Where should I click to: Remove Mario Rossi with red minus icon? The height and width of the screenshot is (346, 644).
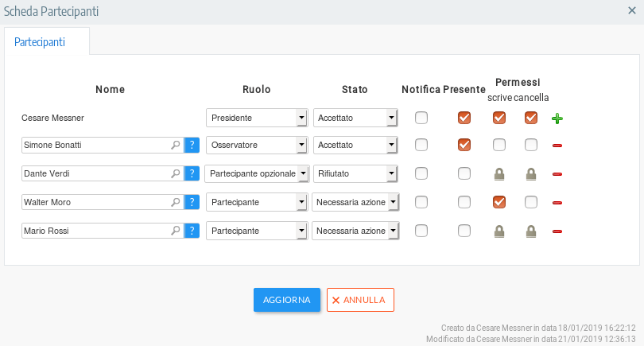[557, 231]
